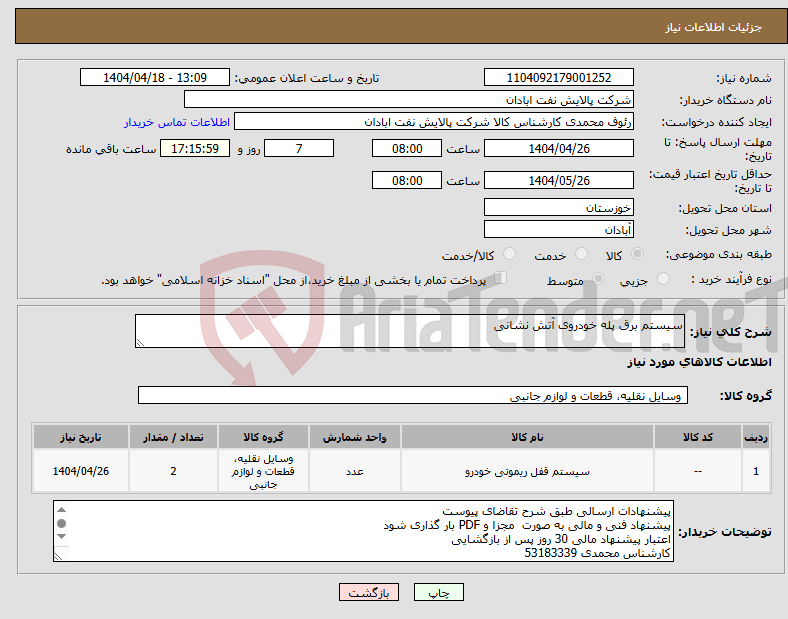This screenshot has width=788, height=619.
Task: Click the table group cell وسایل نقلیه، قطعات
Action: click(x=263, y=471)
